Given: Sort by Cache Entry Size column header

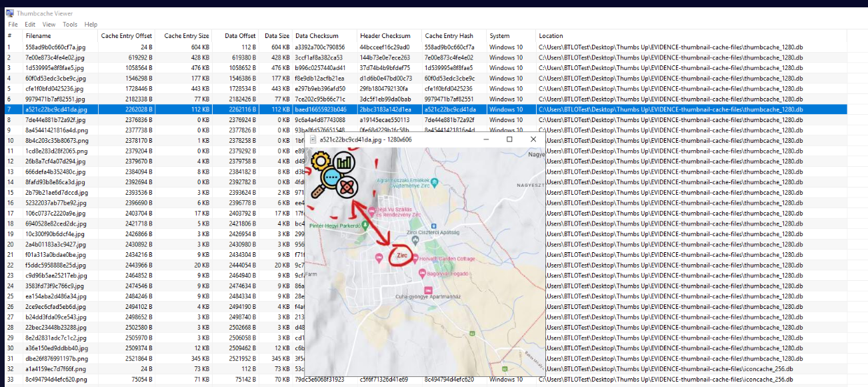Looking at the screenshot, I should click(x=184, y=36).
